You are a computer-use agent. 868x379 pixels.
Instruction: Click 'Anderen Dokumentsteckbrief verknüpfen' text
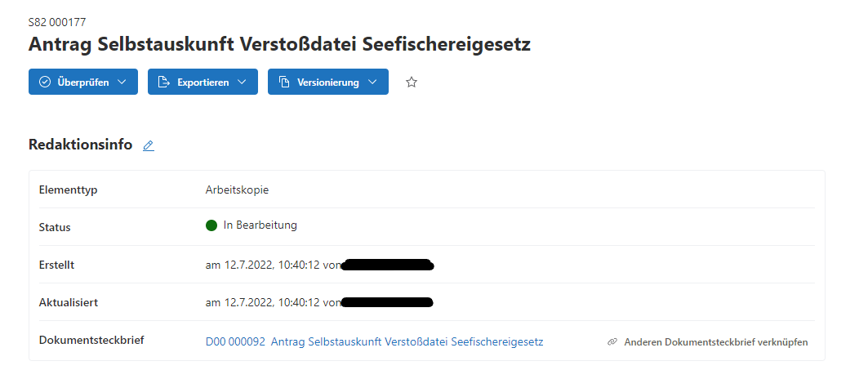tap(715, 342)
